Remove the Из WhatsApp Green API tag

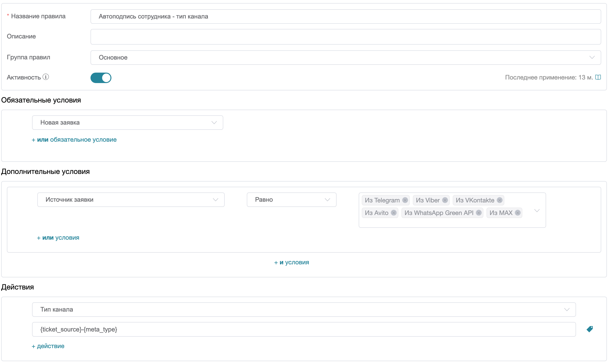pos(479,213)
